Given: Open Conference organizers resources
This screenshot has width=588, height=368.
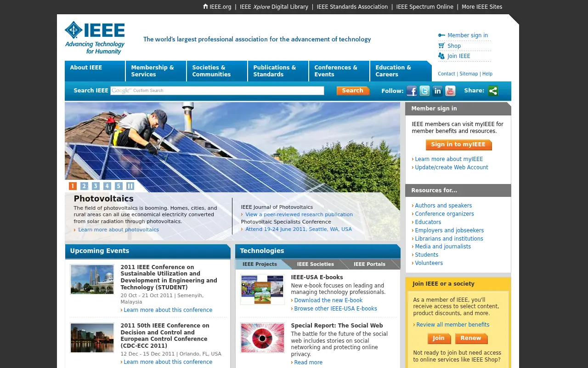Looking at the screenshot, I should 444,214.
